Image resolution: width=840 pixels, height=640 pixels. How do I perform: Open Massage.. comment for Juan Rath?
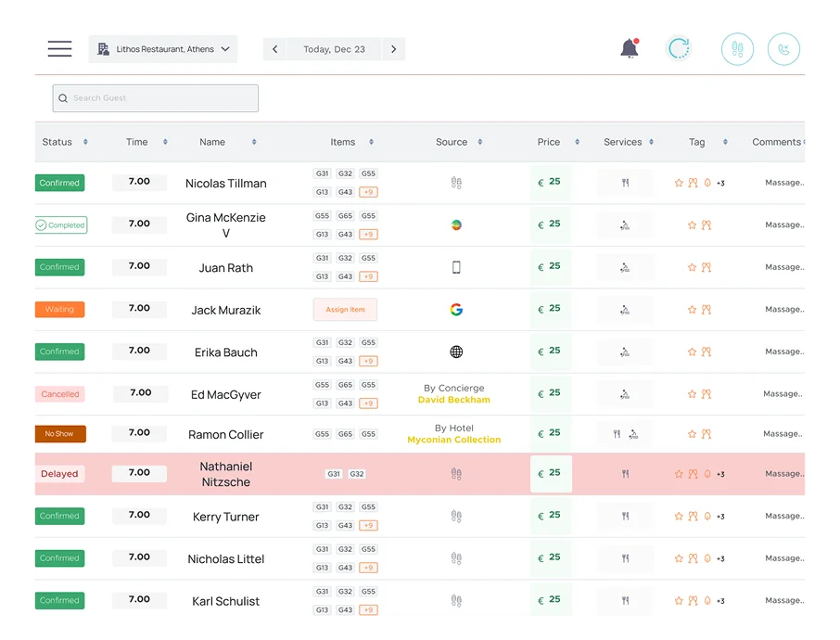[784, 267]
